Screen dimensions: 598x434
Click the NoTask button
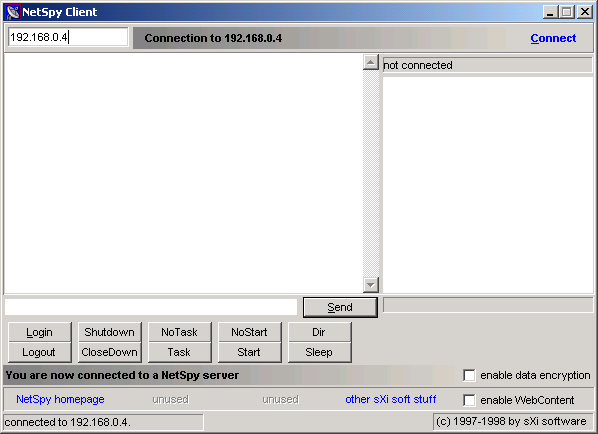[179, 332]
